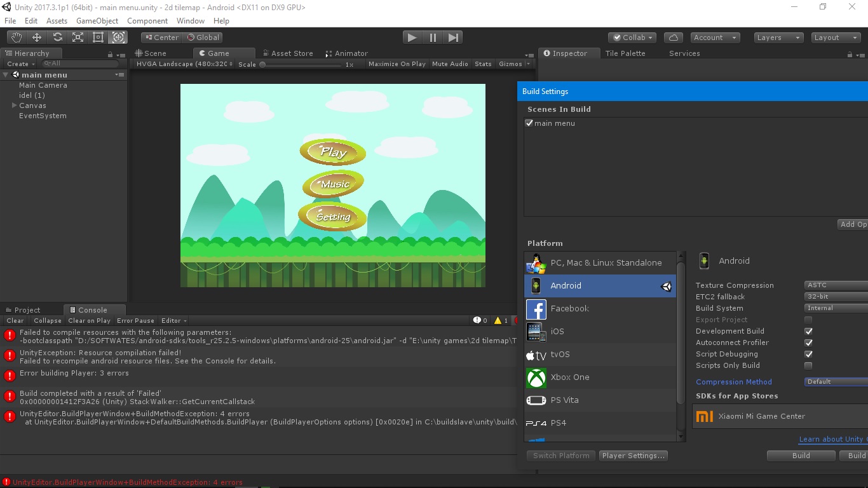
Task: Open the Layout dropdown
Action: point(836,37)
